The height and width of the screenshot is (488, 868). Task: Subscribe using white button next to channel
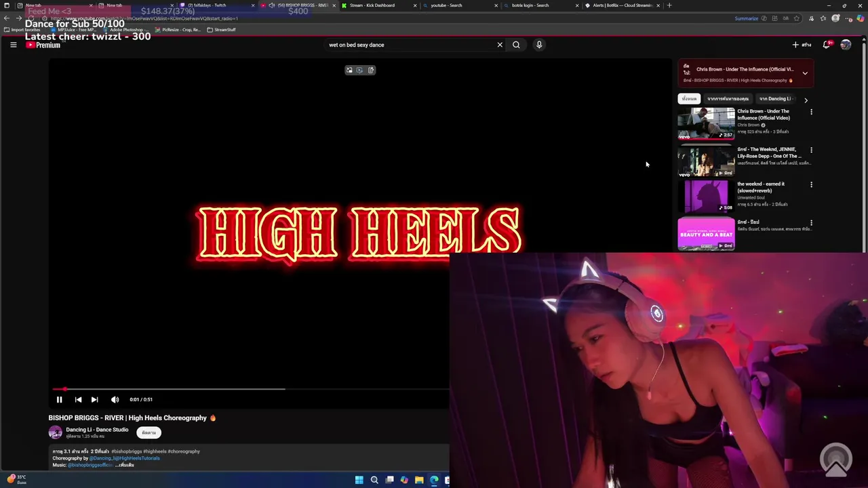(x=149, y=432)
